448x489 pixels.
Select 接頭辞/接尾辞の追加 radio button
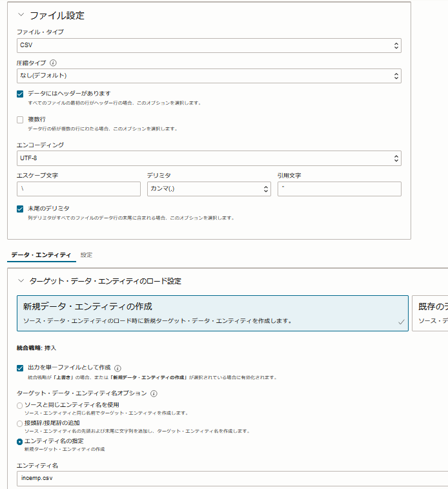coord(19,424)
